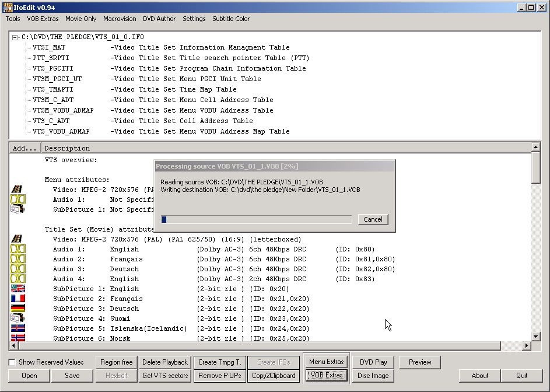This screenshot has height=392, width=550.
Task: Click the VOB Extras button at the bottom
Action: click(326, 375)
